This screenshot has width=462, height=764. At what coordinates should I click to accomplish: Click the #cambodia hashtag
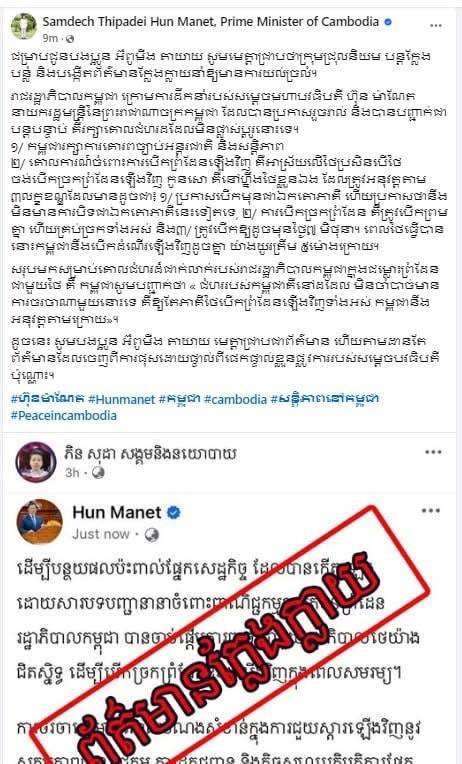point(235,400)
